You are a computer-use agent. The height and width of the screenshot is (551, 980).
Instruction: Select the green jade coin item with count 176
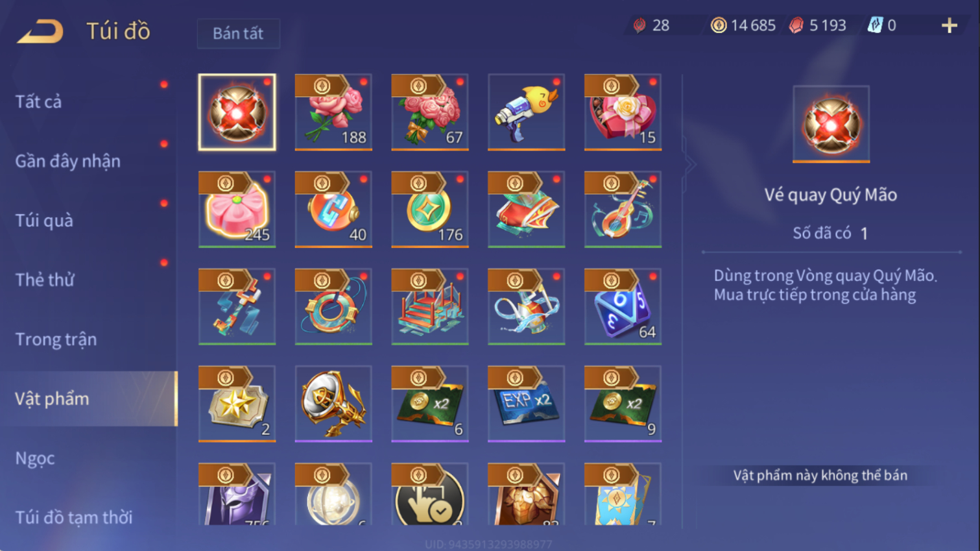coord(430,210)
